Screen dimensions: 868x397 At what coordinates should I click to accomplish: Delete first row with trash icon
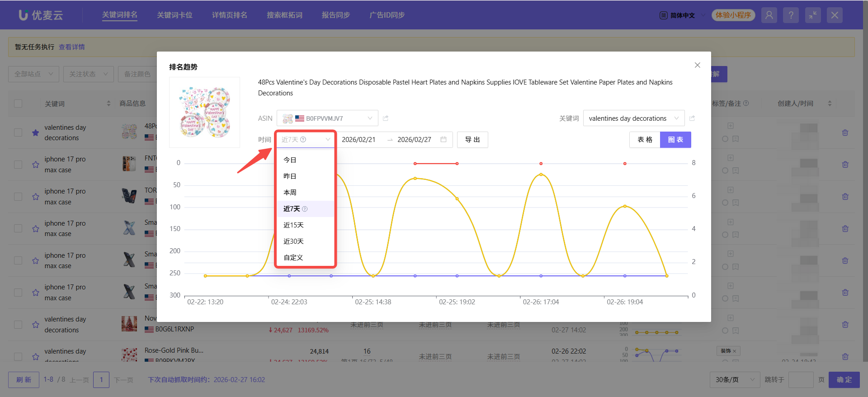[x=845, y=133]
